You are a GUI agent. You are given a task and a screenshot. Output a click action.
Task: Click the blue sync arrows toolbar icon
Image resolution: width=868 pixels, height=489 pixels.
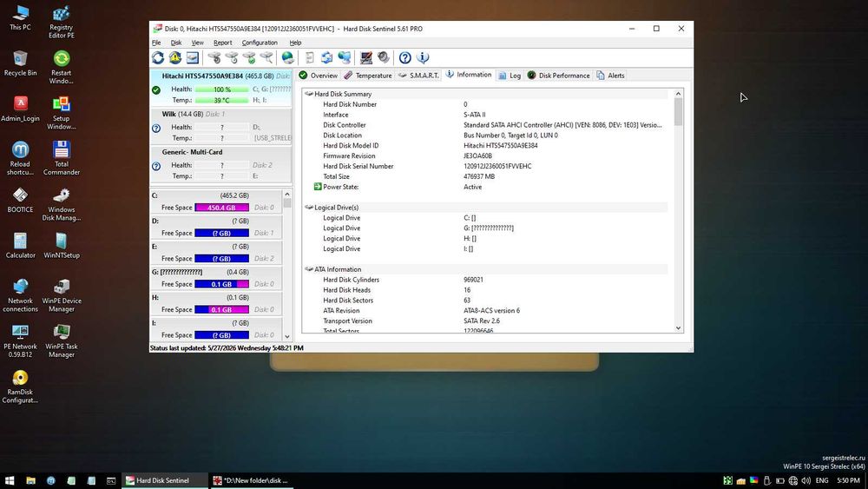click(326, 57)
